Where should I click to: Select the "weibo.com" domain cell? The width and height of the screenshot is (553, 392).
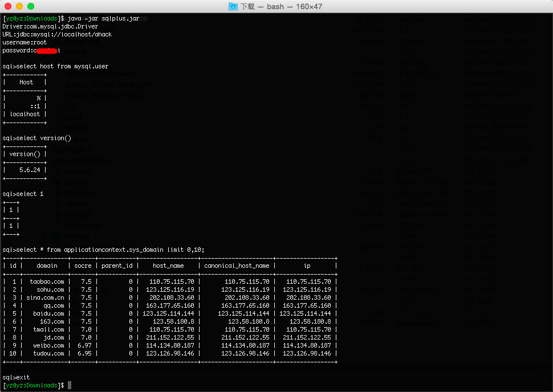(x=48, y=345)
